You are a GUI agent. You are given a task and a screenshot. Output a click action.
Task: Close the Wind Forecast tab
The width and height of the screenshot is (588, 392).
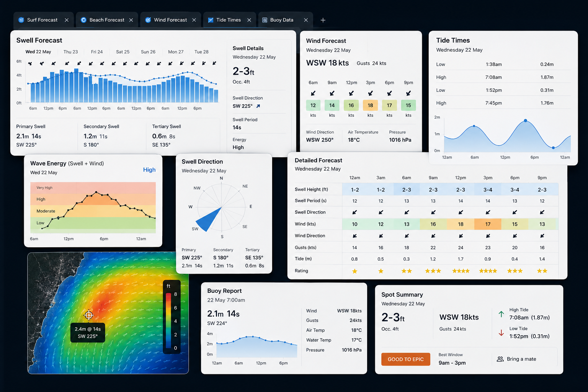pos(194,20)
